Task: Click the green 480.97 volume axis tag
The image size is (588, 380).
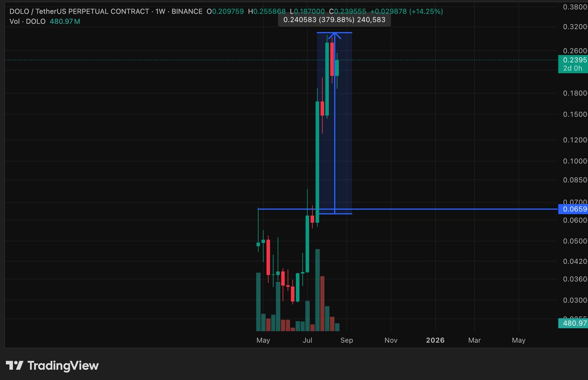Action: 573,323
